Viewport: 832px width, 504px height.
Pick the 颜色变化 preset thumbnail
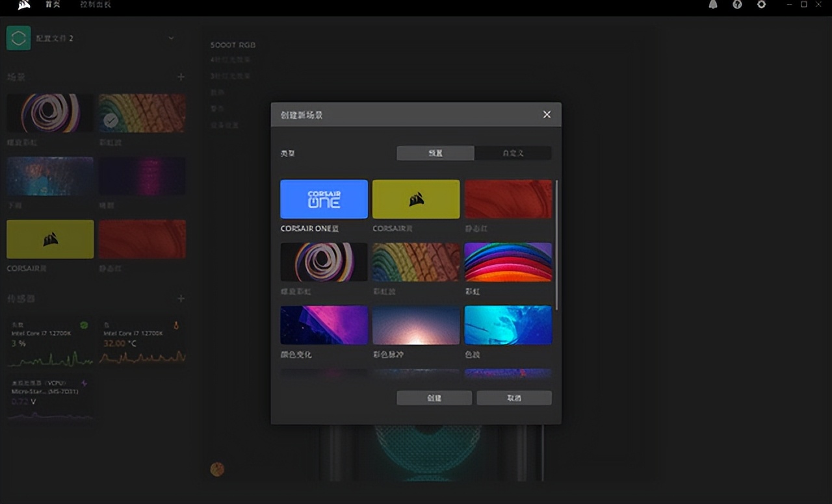[324, 325]
